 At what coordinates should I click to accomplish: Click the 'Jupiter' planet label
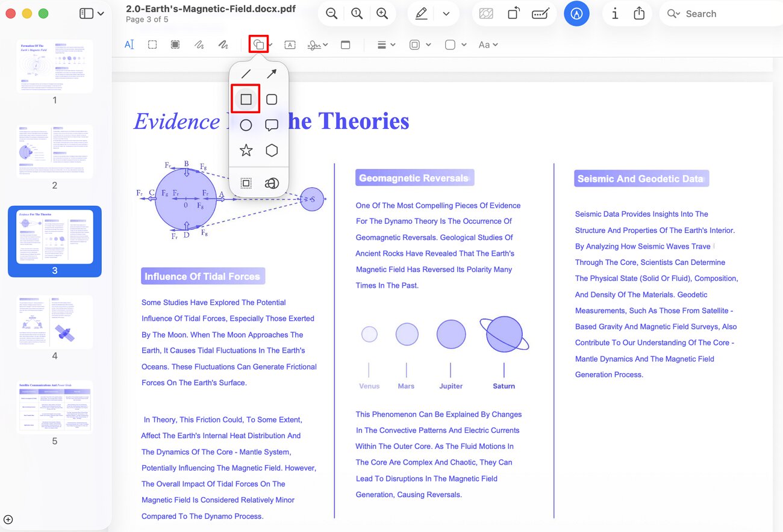tap(451, 386)
